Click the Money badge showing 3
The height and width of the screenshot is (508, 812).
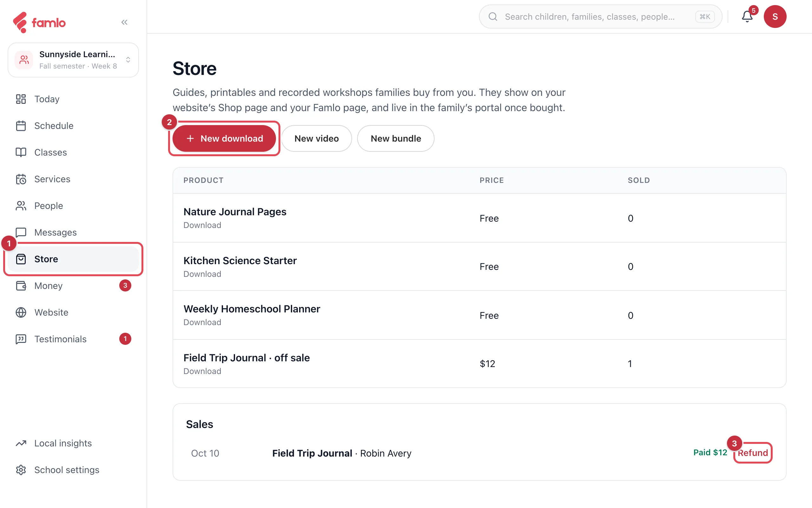(125, 285)
